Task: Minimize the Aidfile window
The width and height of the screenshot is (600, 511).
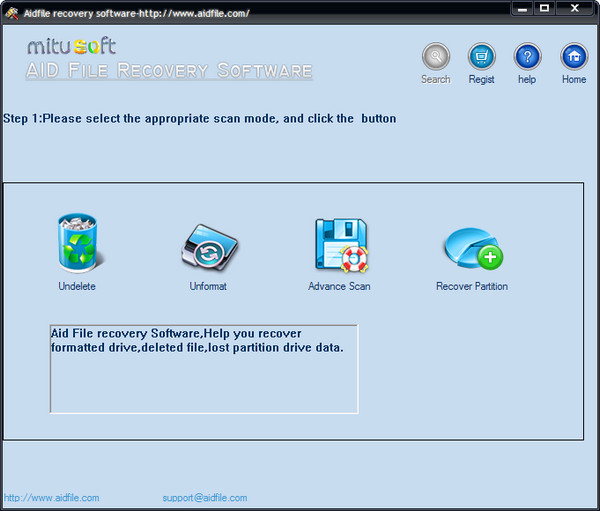Action: 523,8
